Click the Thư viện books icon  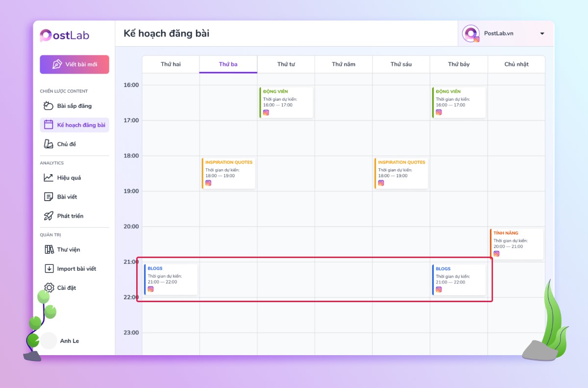tap(49, 249)
